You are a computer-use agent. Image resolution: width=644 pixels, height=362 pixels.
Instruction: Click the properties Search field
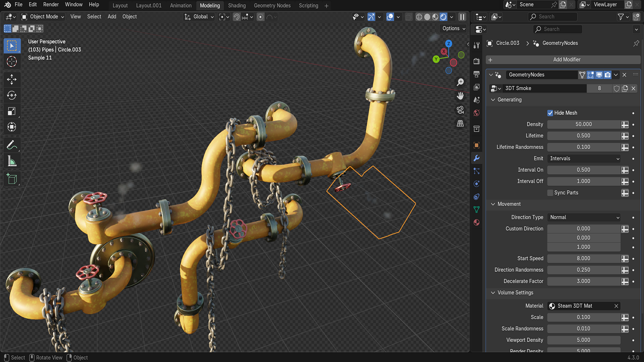[x=557, y=29]
